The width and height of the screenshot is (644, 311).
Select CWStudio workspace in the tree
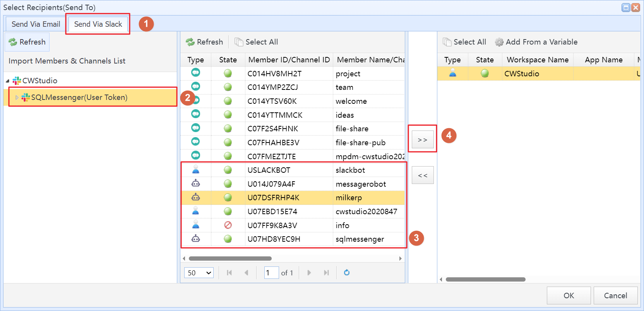click(x=39, y=81)
